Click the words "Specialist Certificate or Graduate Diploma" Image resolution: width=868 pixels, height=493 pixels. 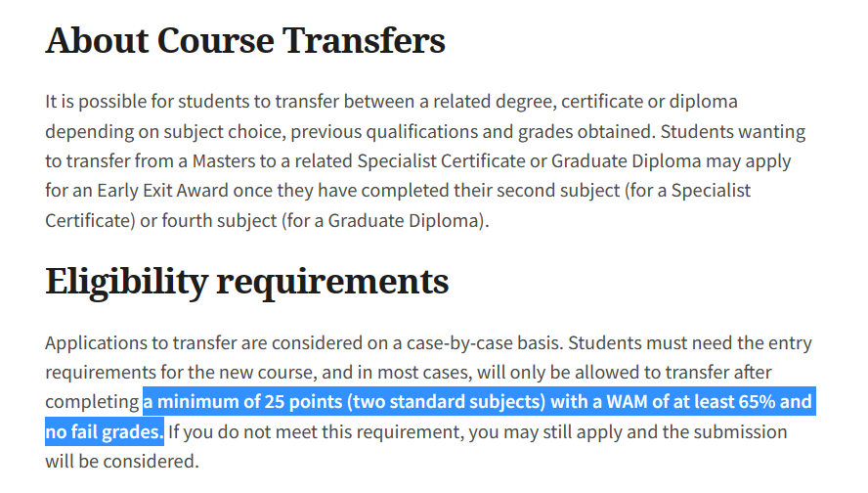[x=529, y=161]
